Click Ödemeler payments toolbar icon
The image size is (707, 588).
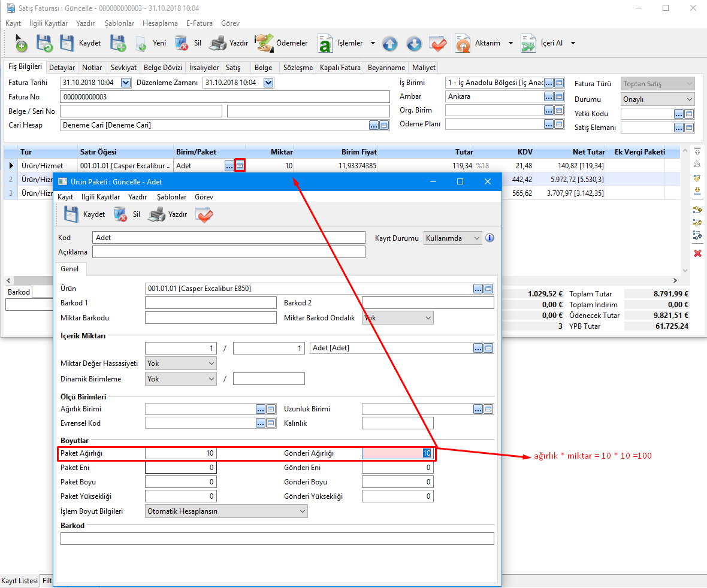(x=263, y=43)
